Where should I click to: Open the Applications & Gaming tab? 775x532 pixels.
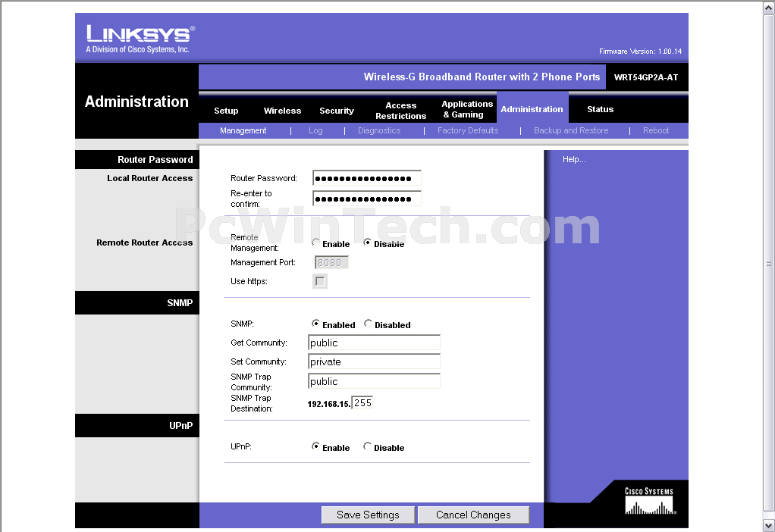tap(467, 109)
